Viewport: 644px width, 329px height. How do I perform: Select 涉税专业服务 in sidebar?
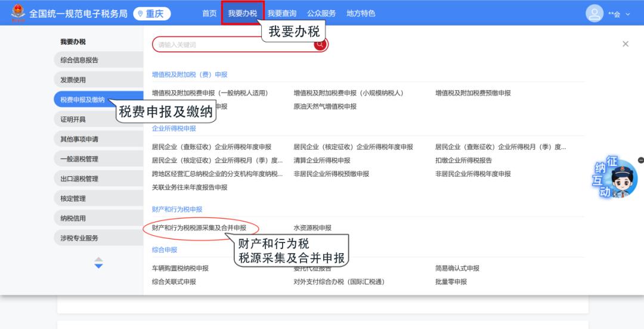(x=98, y=238)
